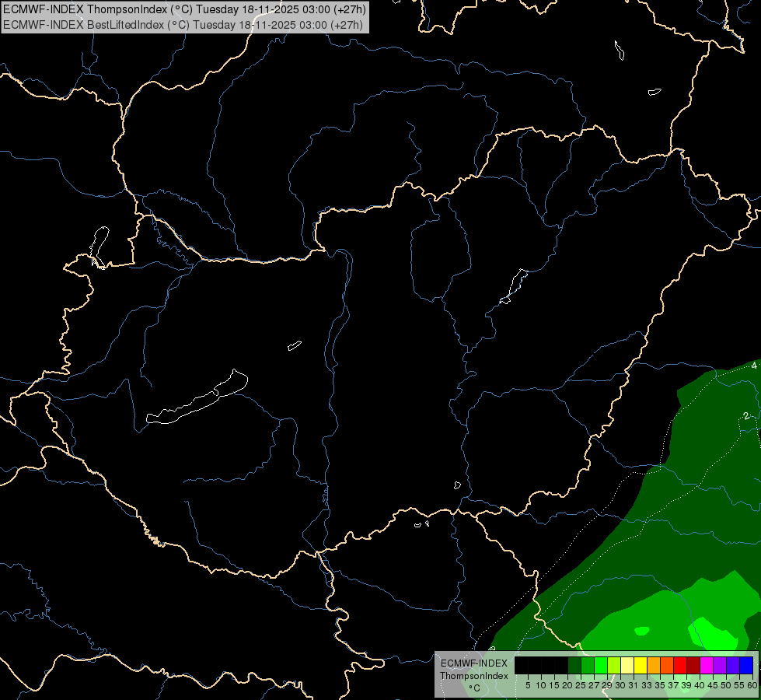Select the blue 55–60 legend swatch
Viewport: 761px width, 700px height.
coord(746,665)
